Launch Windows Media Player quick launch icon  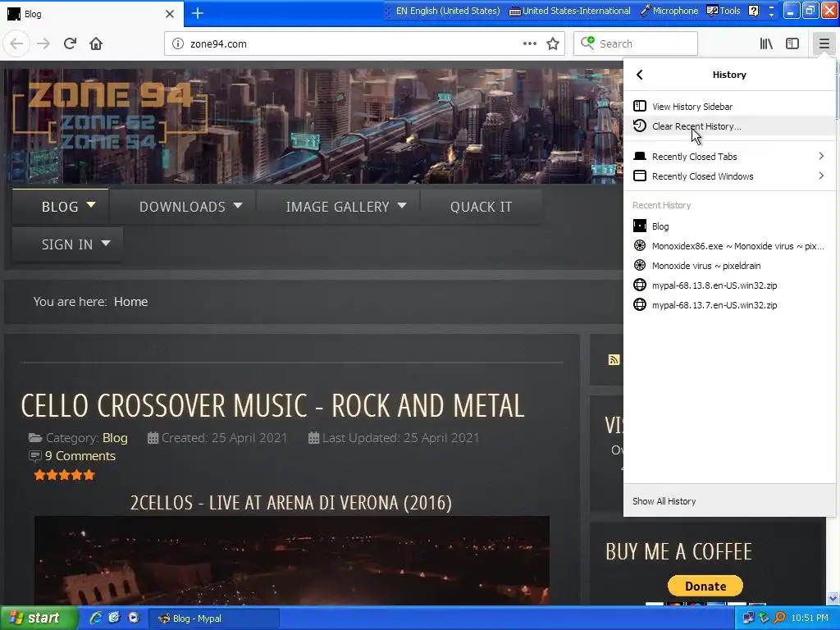click(134, 618)
